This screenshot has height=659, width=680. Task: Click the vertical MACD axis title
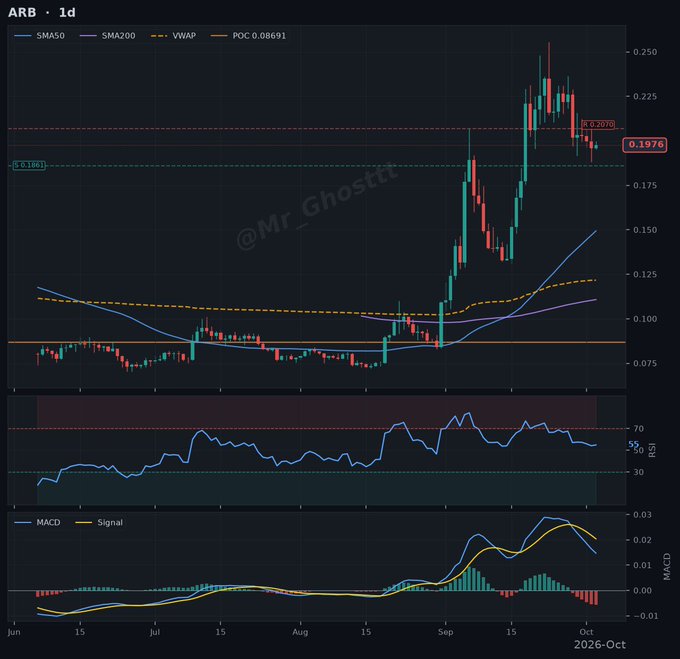point(667,567)
